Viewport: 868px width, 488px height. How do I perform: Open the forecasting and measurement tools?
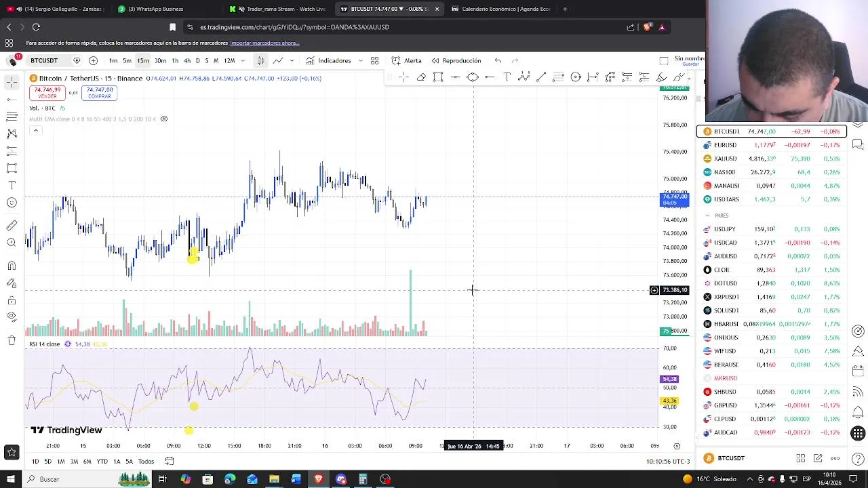point(12,150)
